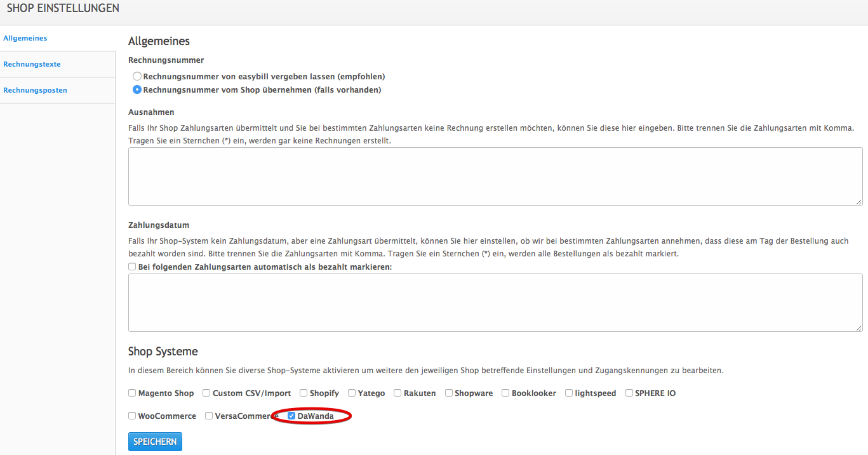Click the 'Zahlungsdatum' section label
The image size is (868, 455).
pos(159,225)
